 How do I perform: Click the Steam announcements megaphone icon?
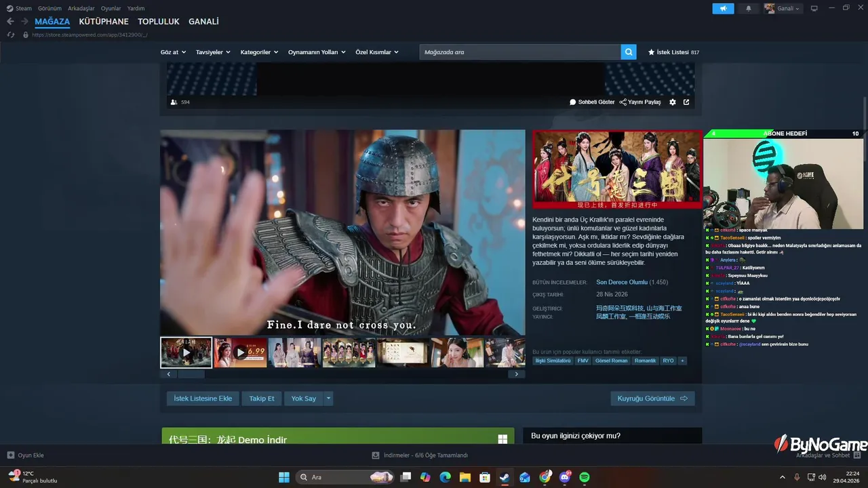click(x=723, y=8)
